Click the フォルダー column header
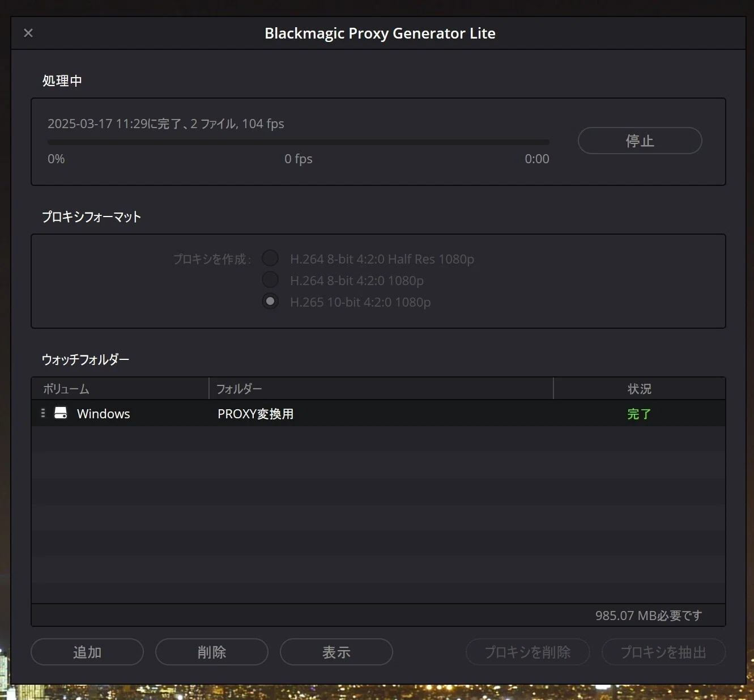Viewport: 754px width, 700px height. tap(381, 389)
